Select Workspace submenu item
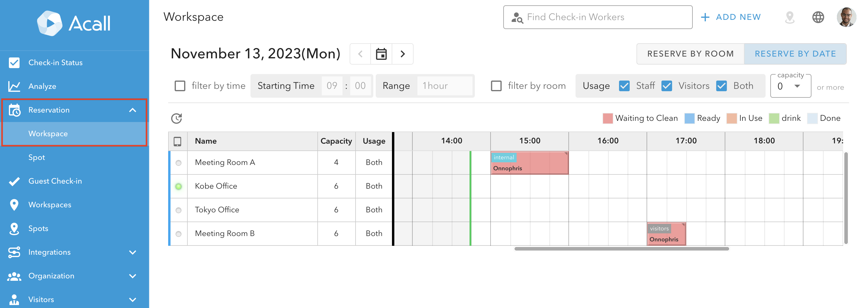 (x=75, y=134)
